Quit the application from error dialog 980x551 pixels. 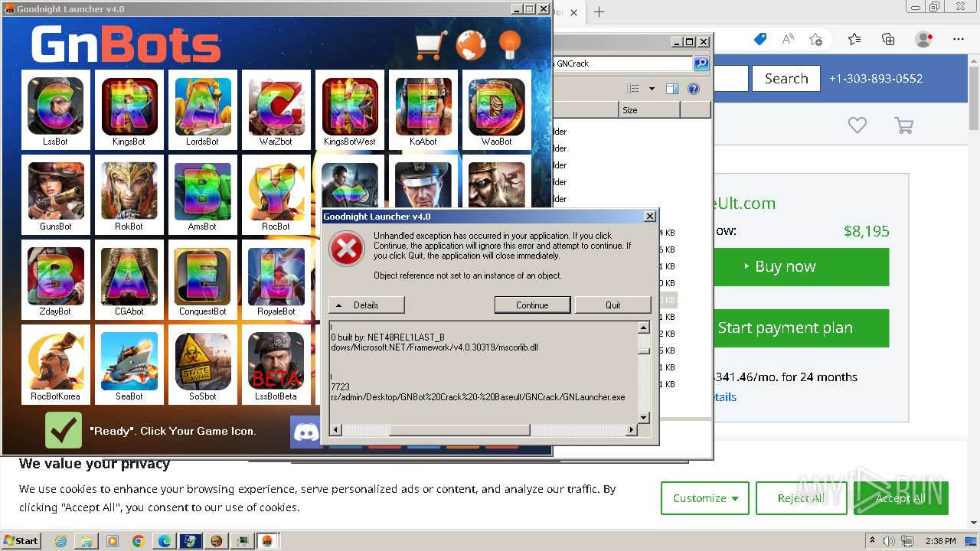coord(612,305)
